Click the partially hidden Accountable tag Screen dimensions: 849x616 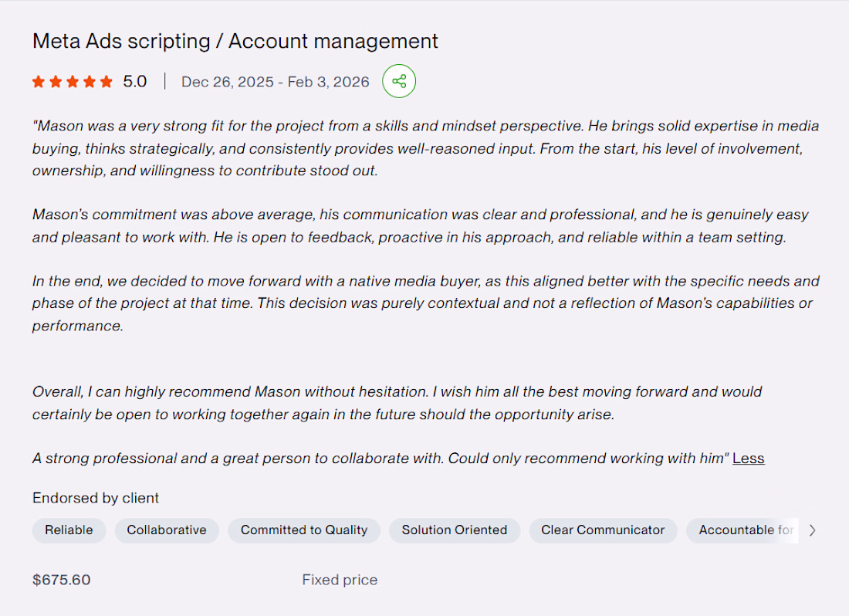pos(742,530)
